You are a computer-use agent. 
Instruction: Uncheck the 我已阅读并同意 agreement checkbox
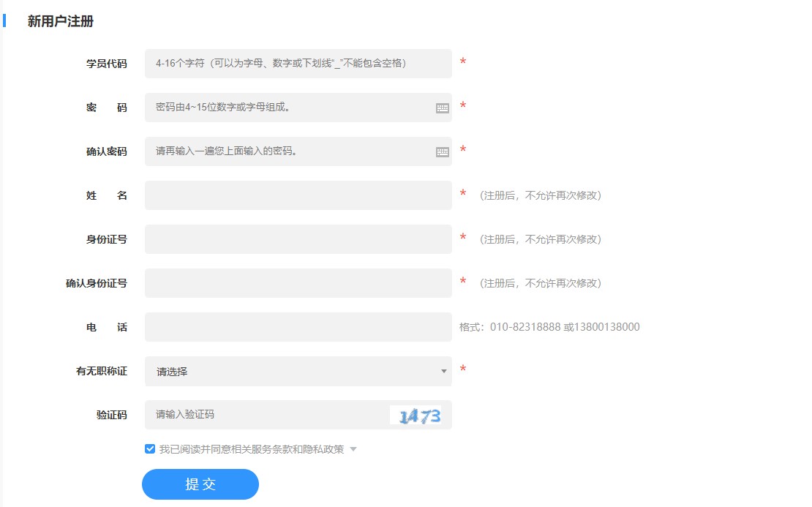click(150, 448)
